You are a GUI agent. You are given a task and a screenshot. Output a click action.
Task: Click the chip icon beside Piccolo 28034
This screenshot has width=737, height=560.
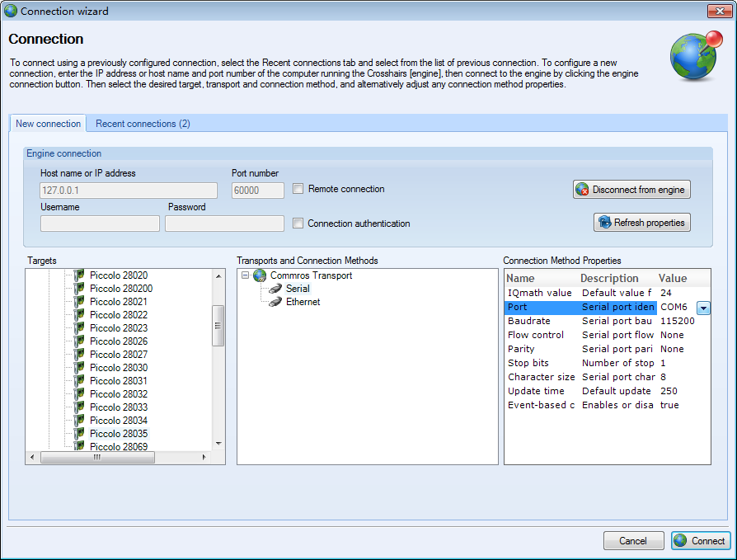[x=79, y=420]
